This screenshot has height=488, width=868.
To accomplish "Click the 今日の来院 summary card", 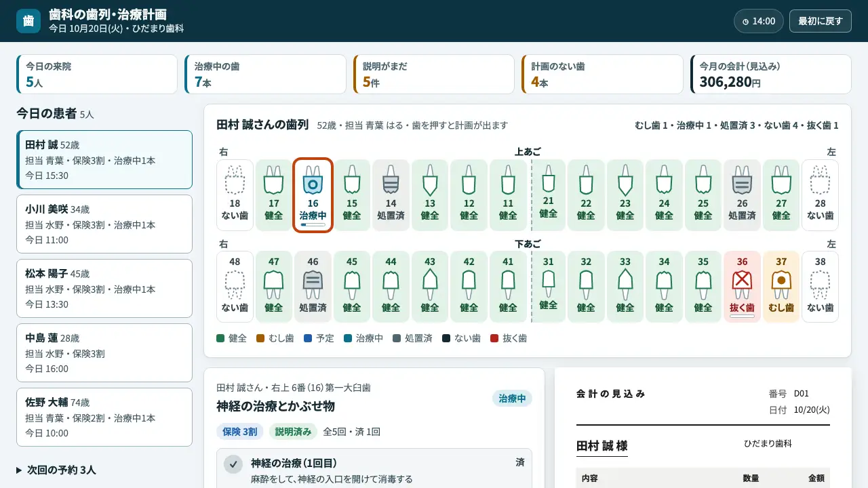I will click(x=97, y=75).
